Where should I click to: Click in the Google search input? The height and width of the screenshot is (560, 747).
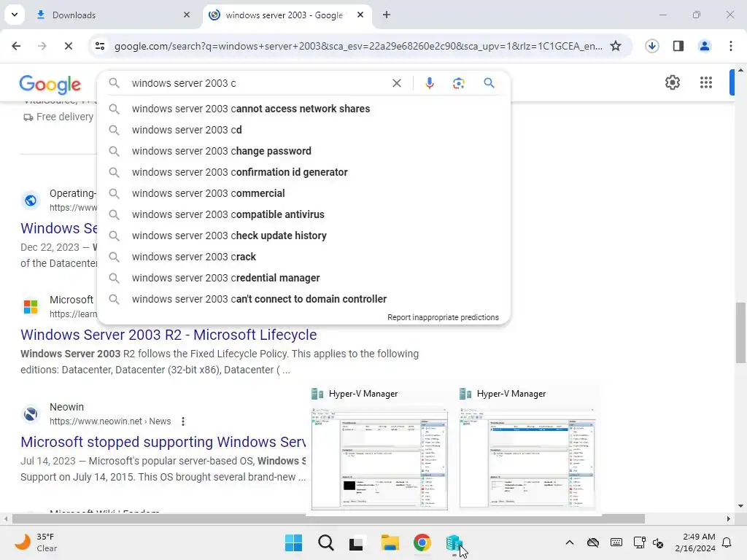(x=258, y=83)
